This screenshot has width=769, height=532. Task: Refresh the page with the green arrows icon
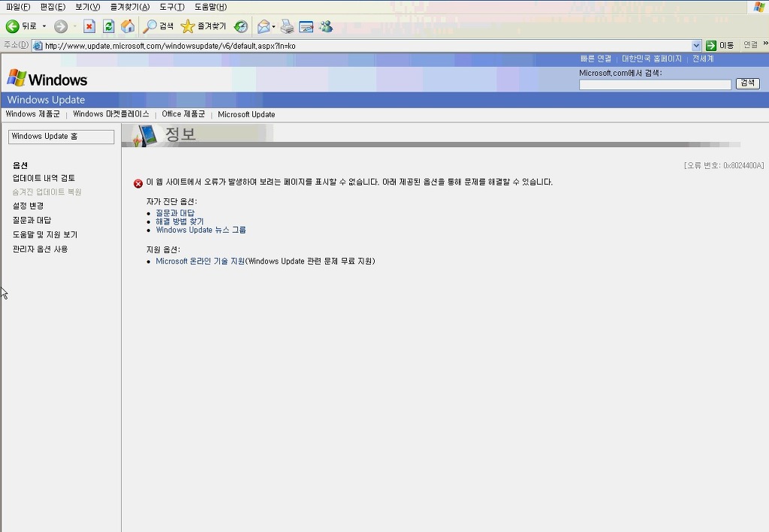tap(108, 26)
